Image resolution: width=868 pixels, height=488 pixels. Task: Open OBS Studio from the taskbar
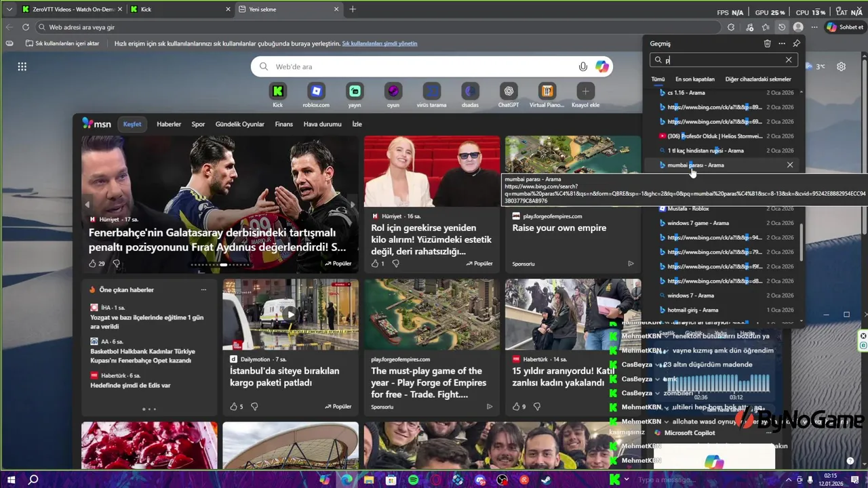[x=502, y=480]
